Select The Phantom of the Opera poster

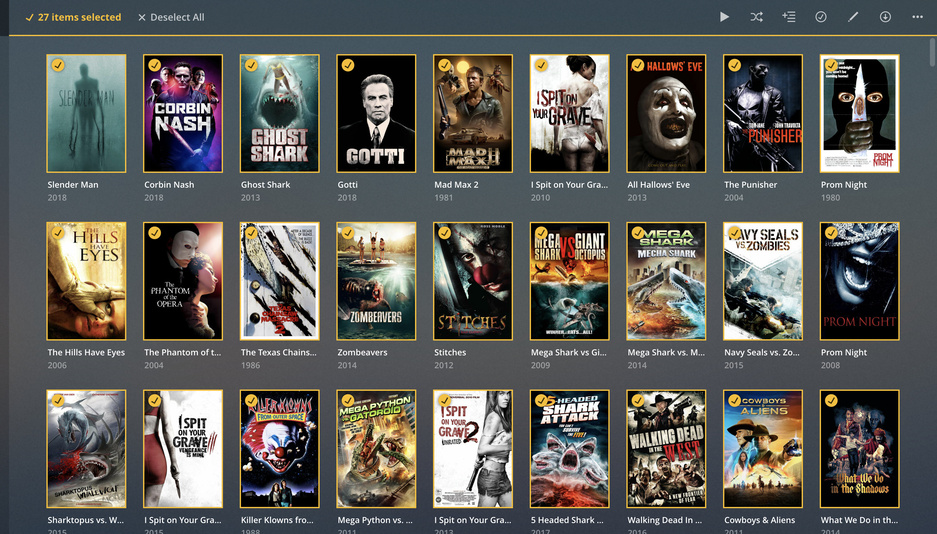tap(183, 281)
